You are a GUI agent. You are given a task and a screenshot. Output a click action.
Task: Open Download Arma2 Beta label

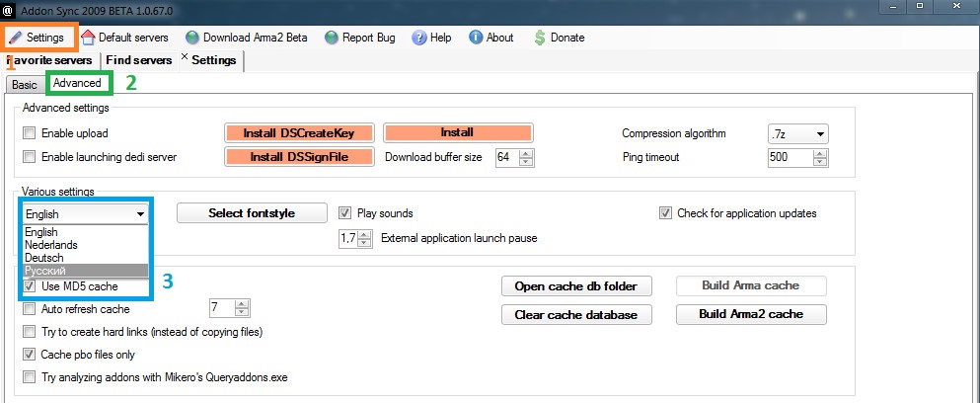[255, 38]
